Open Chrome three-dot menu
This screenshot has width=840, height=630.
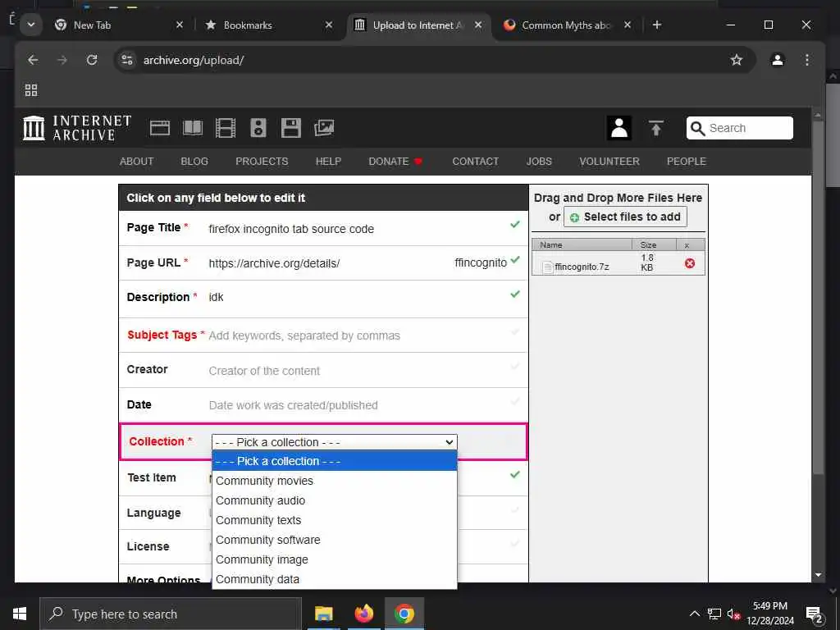(807, 60)
